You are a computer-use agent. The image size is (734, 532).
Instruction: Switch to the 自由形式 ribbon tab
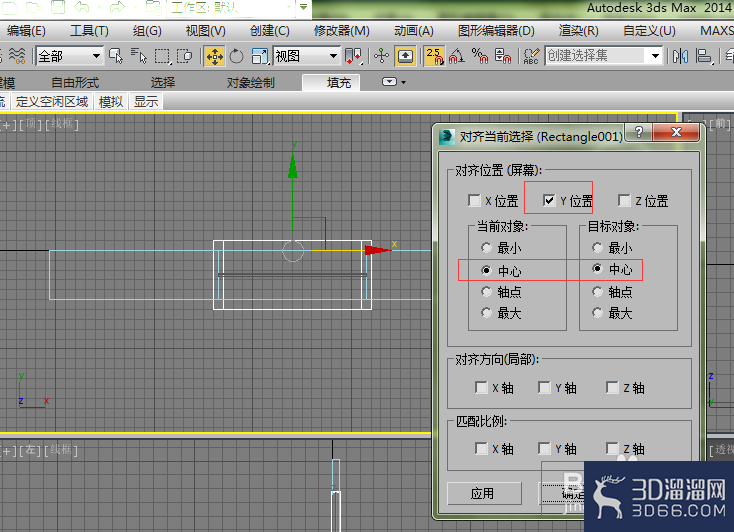(x=75, y=83)
